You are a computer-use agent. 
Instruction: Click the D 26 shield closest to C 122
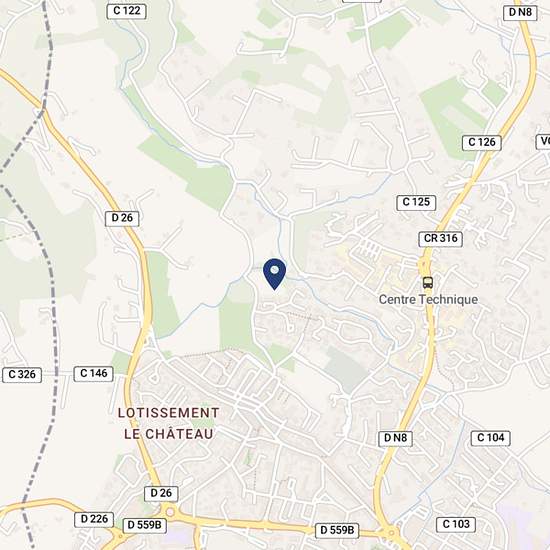tap(122, 218)
